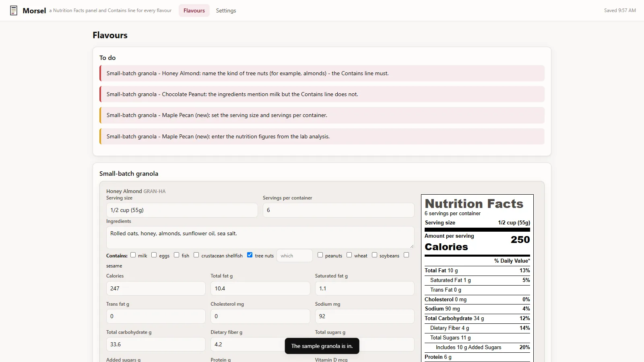Click the Maple Pecan lab analysis to-do
This screenshot has height=362, width=644.
click(x=322, y=136)
